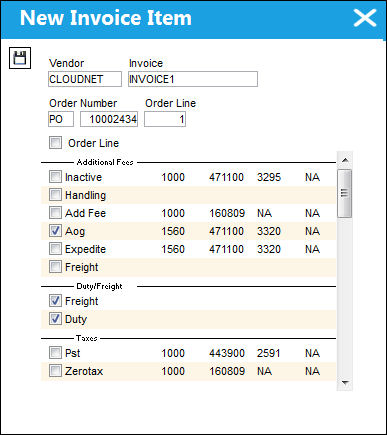
Task: Click the Inactive row label
Action: (x=83, y=177)
